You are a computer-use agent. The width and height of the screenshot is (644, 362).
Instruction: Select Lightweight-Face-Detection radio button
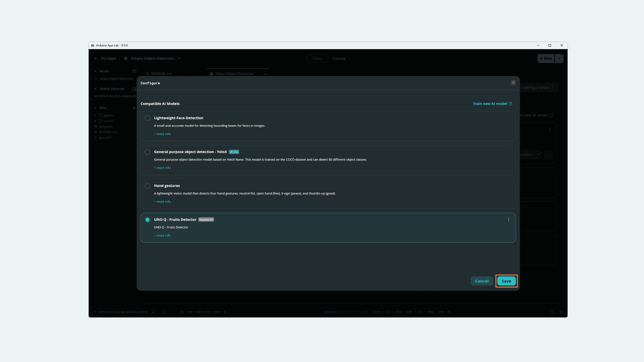148,118
